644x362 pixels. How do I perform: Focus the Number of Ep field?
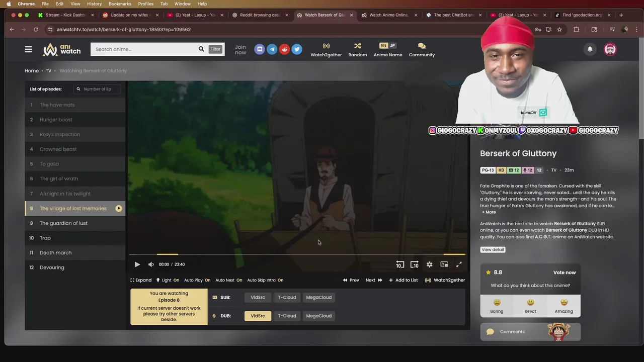tap(97, 89)
